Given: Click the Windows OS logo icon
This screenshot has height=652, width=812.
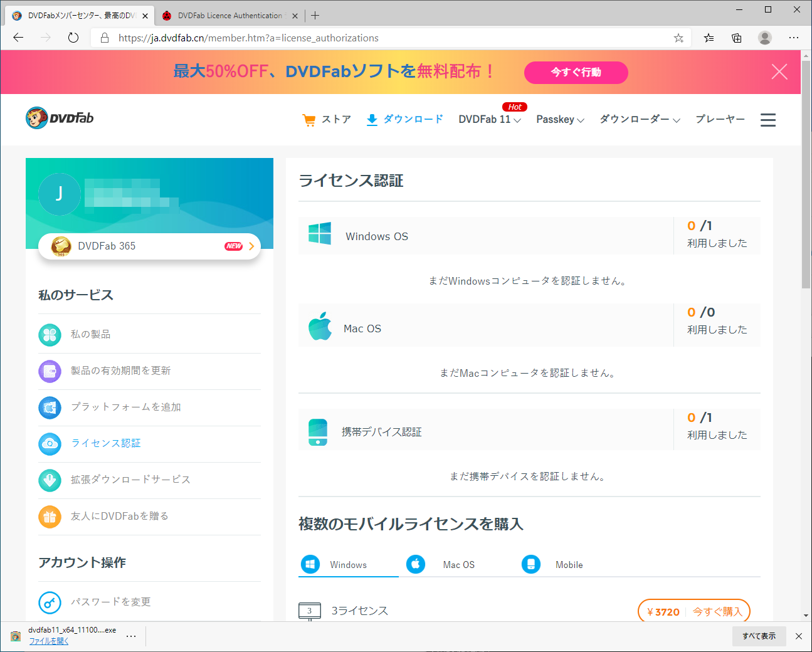Looking at the screenshot, I should point(320,233).
